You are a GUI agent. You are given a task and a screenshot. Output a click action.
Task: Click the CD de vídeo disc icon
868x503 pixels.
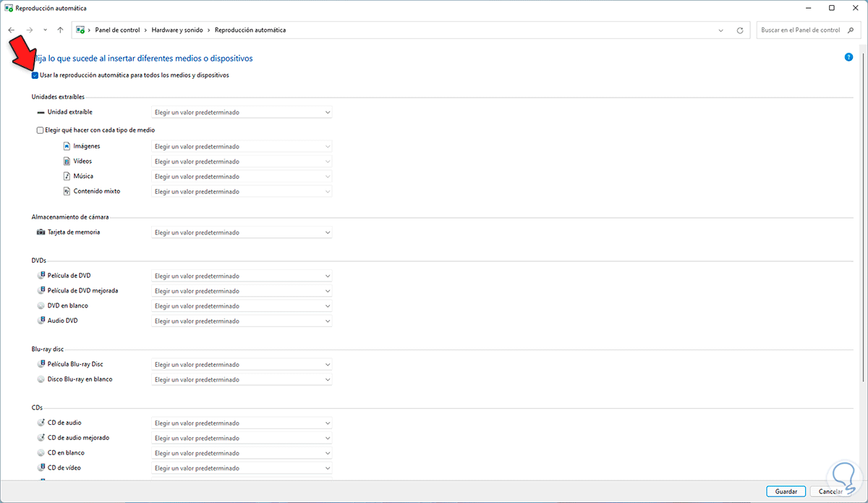[x=41, y=468]
